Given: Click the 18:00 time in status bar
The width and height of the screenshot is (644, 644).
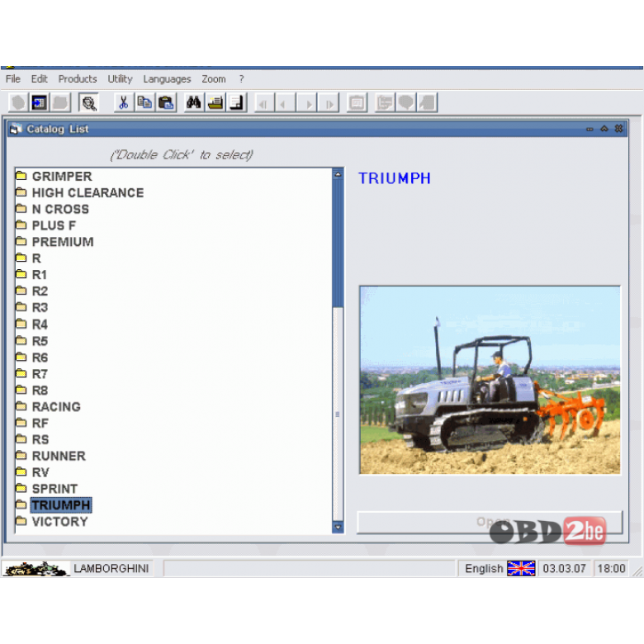Looking at the screenshot, I should 611,569.
